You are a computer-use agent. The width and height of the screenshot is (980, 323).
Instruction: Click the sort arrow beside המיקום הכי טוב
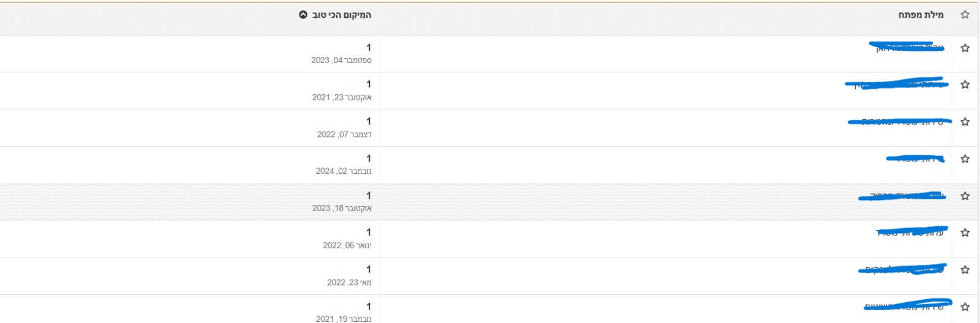tap(303, 15)
